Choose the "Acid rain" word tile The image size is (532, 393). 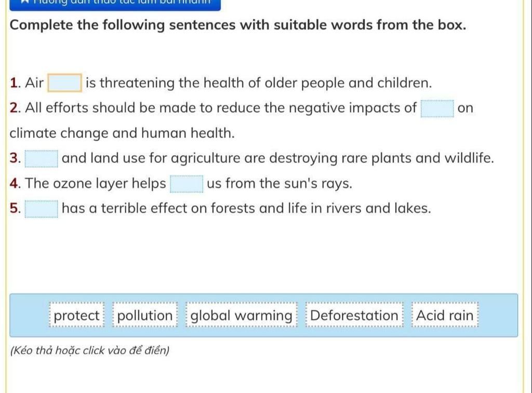pos(445,315)
